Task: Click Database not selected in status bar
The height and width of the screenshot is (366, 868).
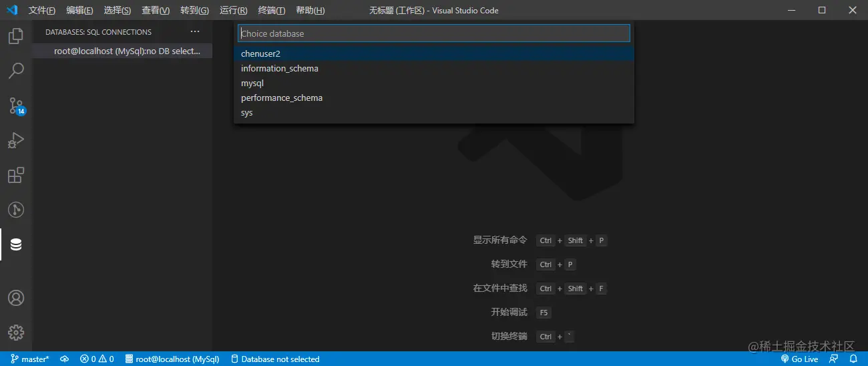Action: coord(275,359)
